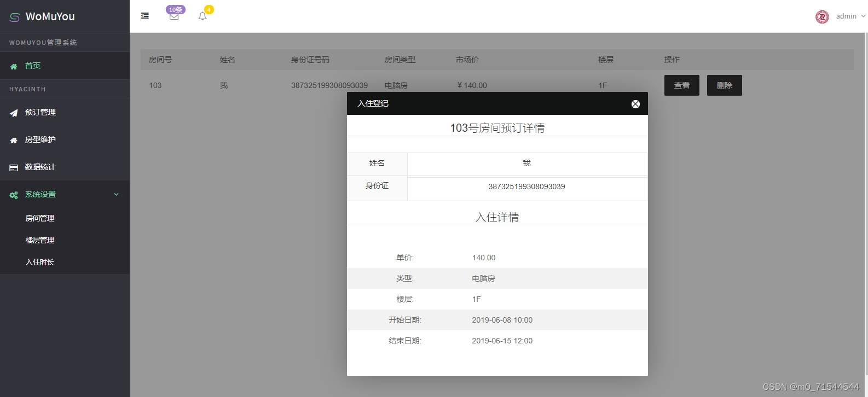Click the yellow 4 notification badge
The width and height of the screenshot is (868, 397).
click(209, 9)
